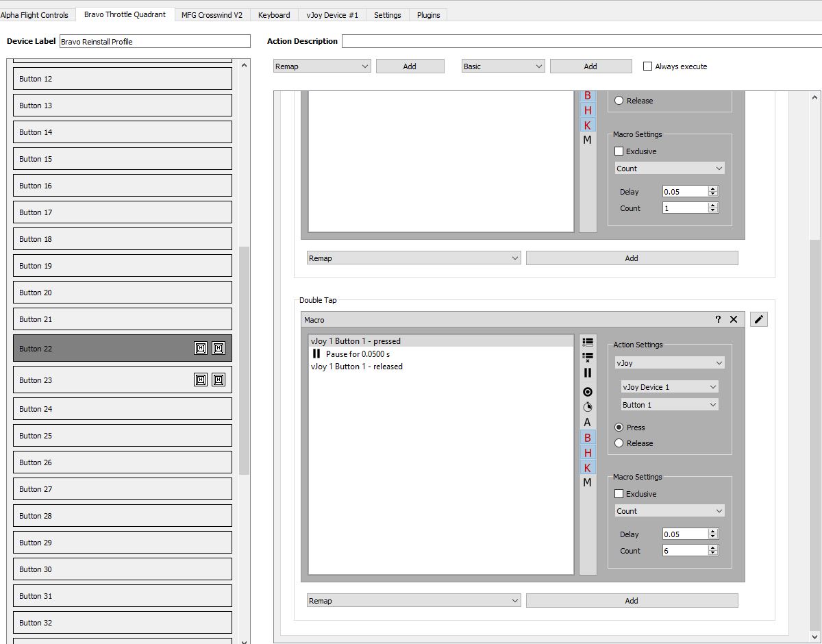Click the 'A' axis icon in Double Tap macro
The width and height of the screenshot is (822, 644).
(x=587, y=422)
